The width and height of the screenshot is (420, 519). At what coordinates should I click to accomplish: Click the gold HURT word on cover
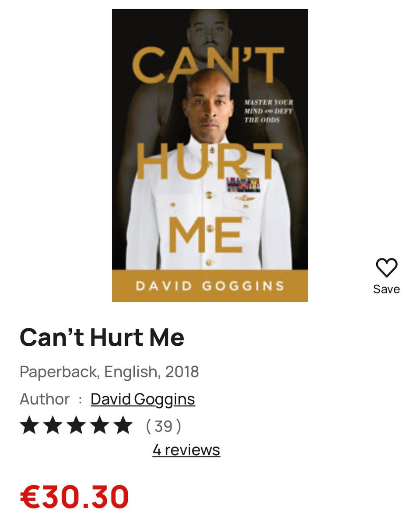(209, 161)
